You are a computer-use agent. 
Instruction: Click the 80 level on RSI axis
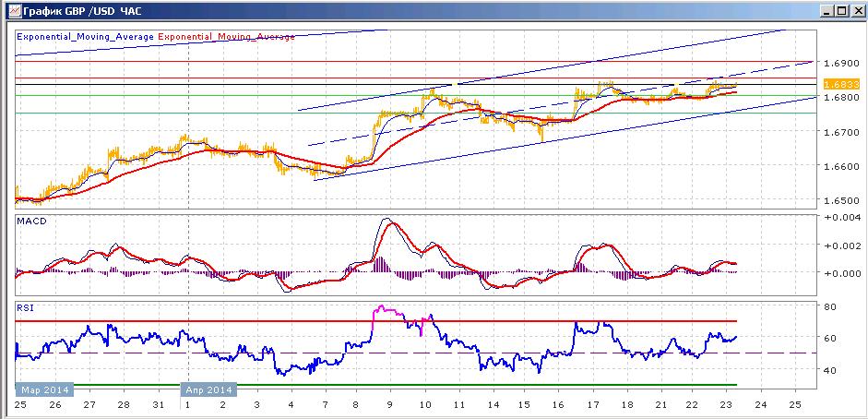tap(830, 306)
